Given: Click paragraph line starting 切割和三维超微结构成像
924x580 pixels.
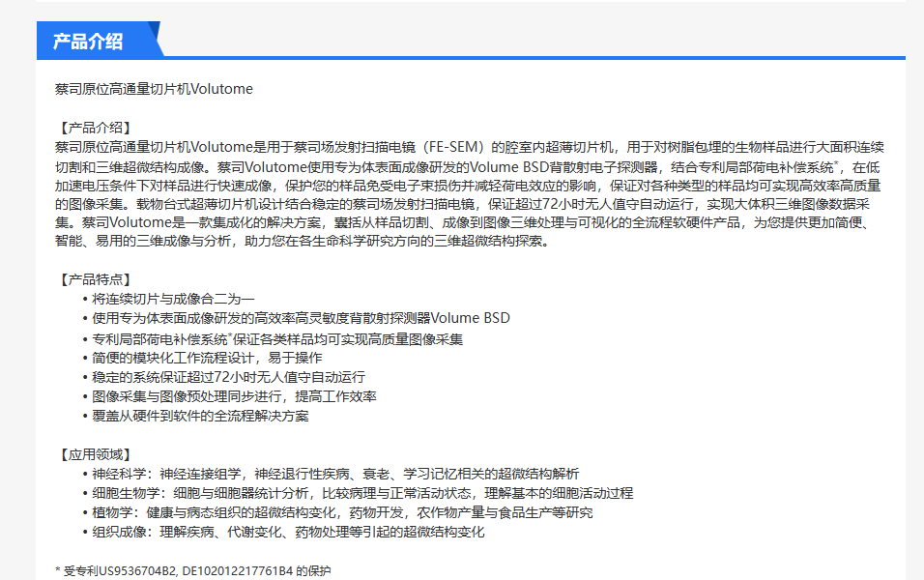Looking at the screenshot, I should (467, 167).
